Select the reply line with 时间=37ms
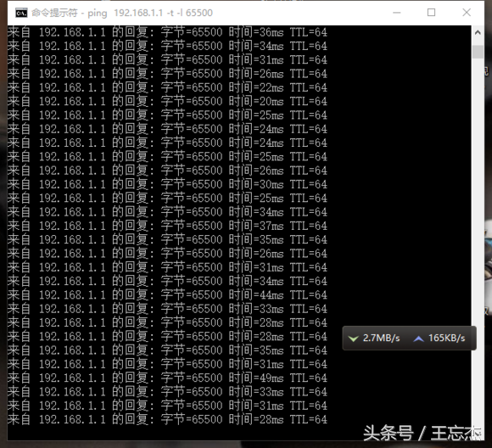 pos(167,226)
